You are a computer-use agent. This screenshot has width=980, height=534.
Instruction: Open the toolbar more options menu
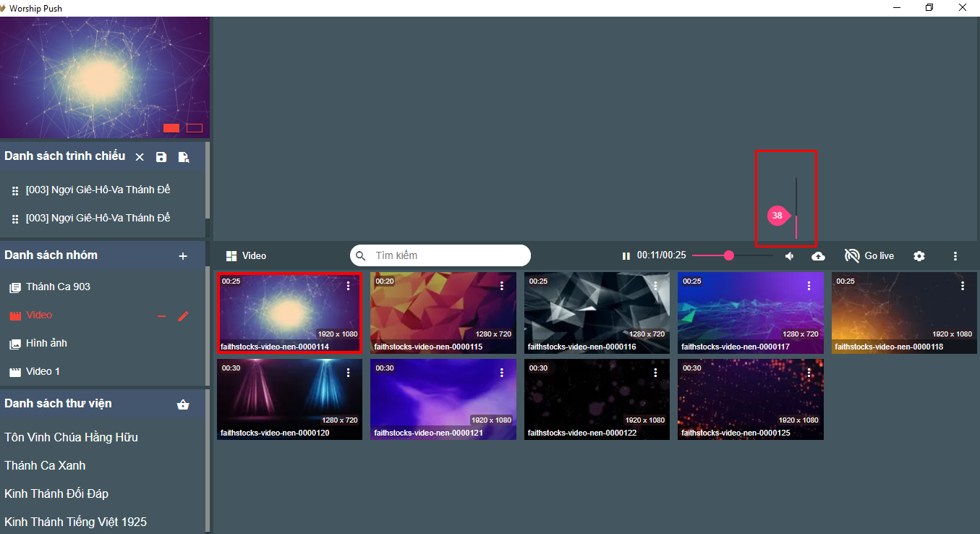point(955,256)
